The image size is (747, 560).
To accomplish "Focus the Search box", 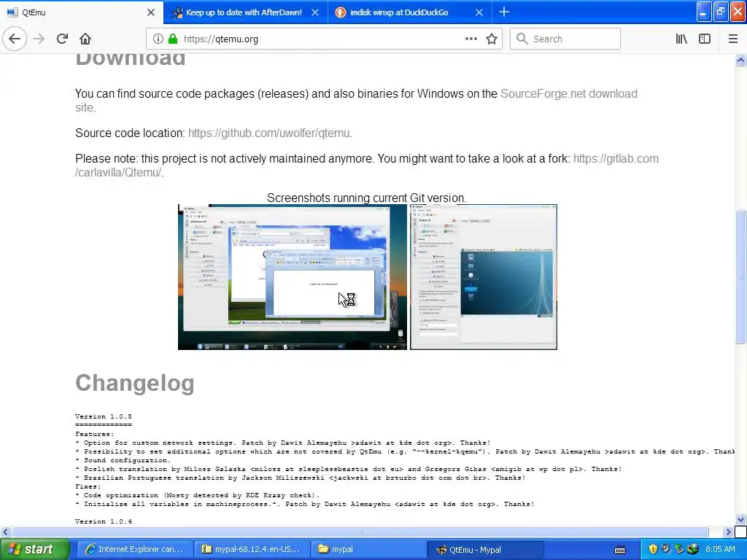I will tap(565, 39).
